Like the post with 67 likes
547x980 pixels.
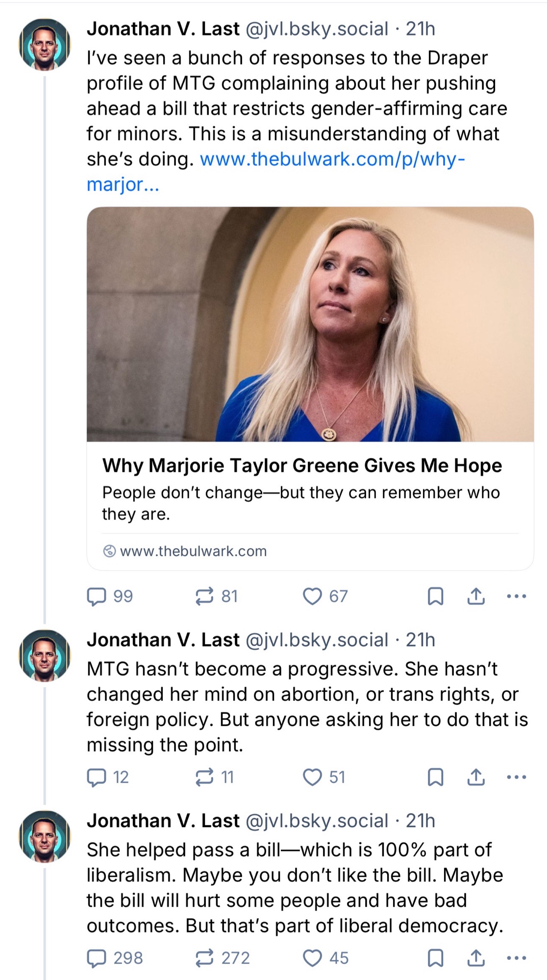click(x=312, y=596)
